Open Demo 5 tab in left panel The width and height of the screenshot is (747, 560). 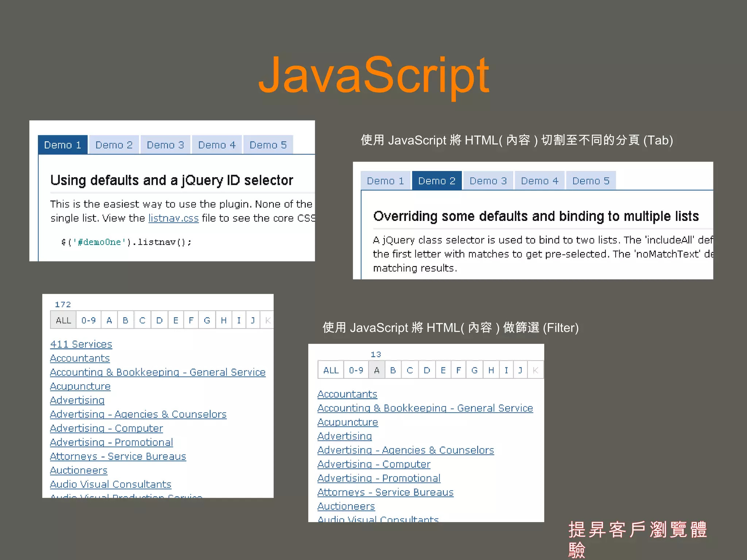pos(268,145)
